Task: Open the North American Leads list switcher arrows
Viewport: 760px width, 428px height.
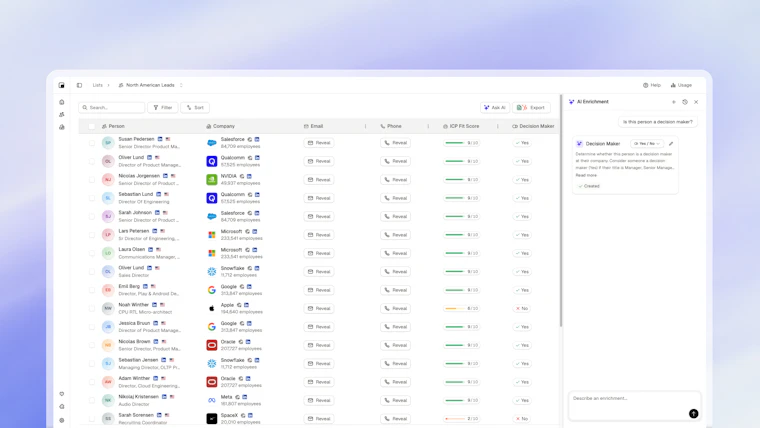Action: 181,85
